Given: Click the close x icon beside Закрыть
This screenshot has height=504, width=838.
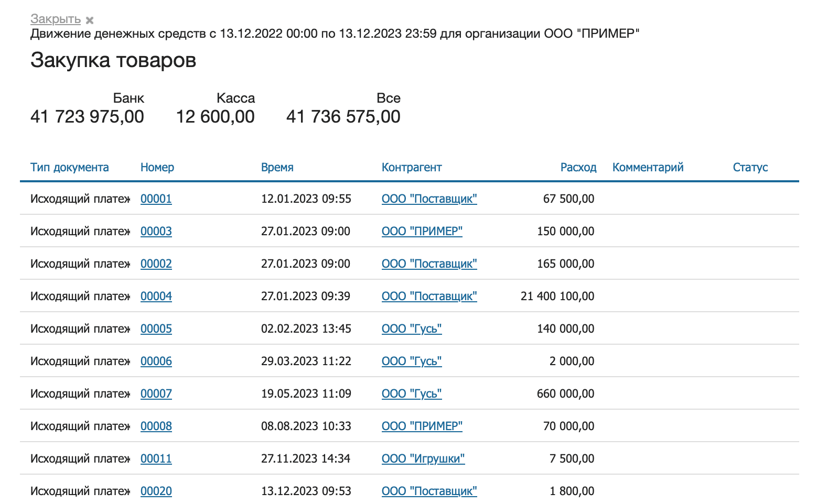Looking at the screenshot, I should 90,20.
